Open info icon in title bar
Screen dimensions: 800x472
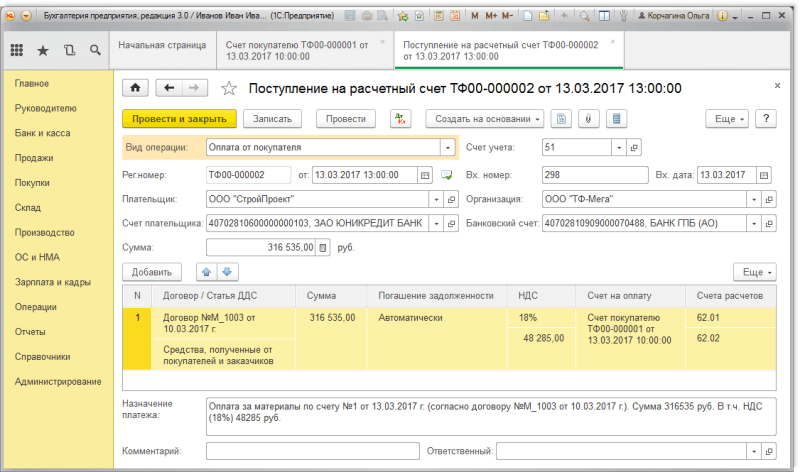[x=722, y=16]
